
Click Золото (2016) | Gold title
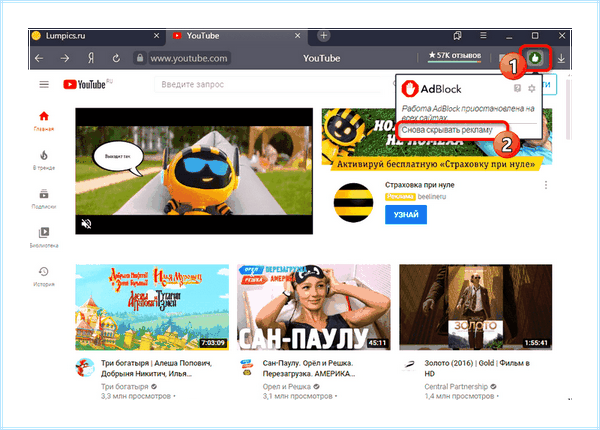pos(477,368)
